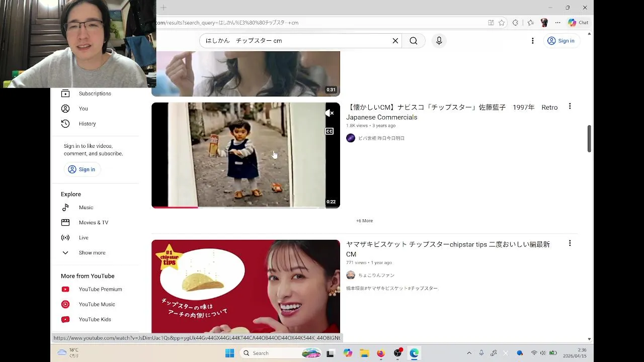Screen dimensions: 644x362
Task: Click the YouTube search input field
Action: [297, 41]
